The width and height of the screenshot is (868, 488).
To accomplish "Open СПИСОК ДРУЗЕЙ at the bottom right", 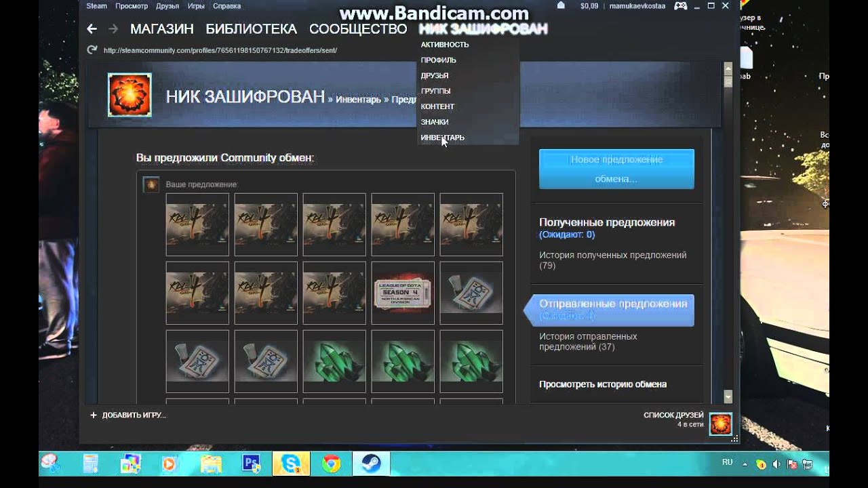I will 673,415.
